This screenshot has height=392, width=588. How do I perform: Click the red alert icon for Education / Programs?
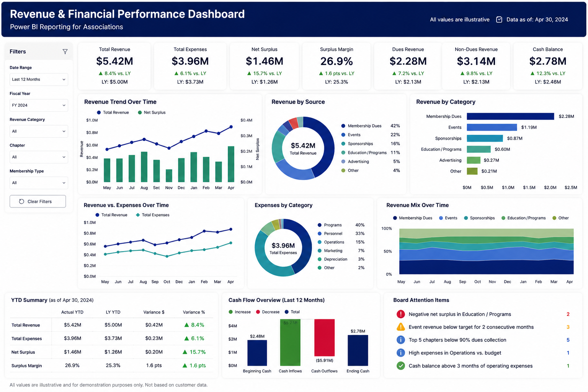(400, 314)
